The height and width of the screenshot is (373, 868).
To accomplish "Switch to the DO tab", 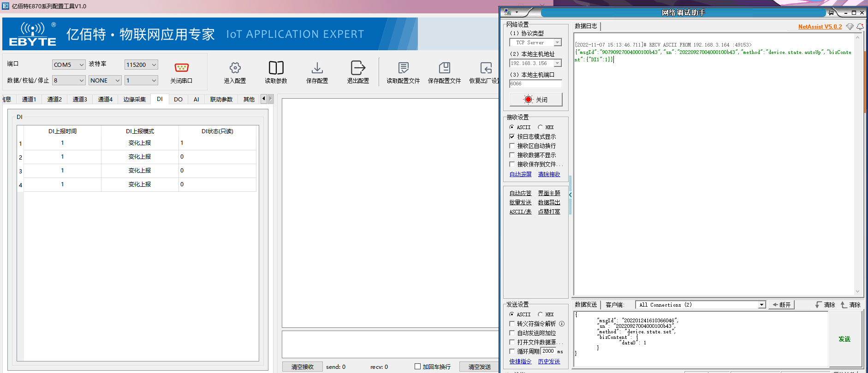I will click(x=178, y=100).
